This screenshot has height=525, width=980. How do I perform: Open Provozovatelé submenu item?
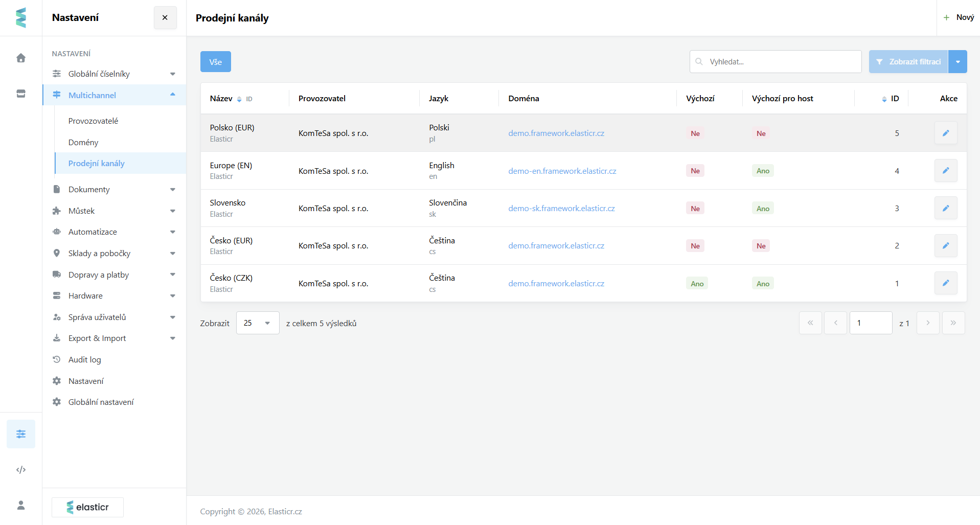point(93,121)
